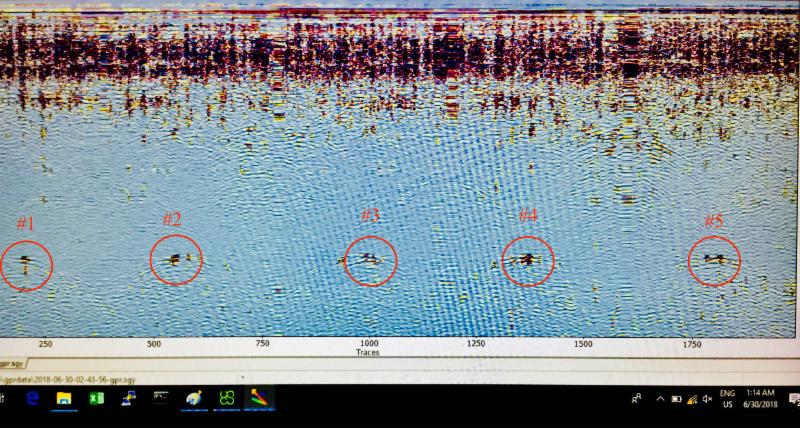Open Microsoft Edge from the taskbar
800x428 pixels.
tap(30, 399)
